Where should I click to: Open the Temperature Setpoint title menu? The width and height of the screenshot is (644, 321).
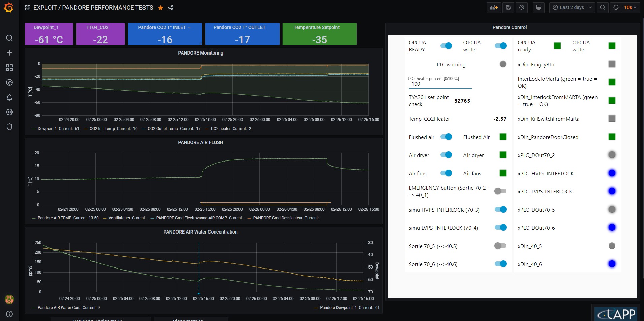pos(317,27)
